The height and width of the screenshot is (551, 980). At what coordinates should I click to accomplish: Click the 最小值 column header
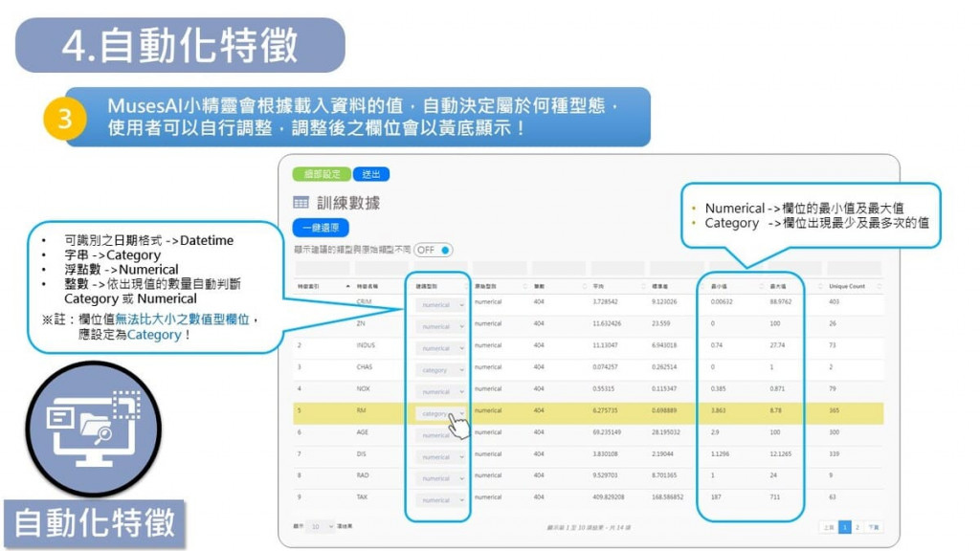[x=719, y=286]
